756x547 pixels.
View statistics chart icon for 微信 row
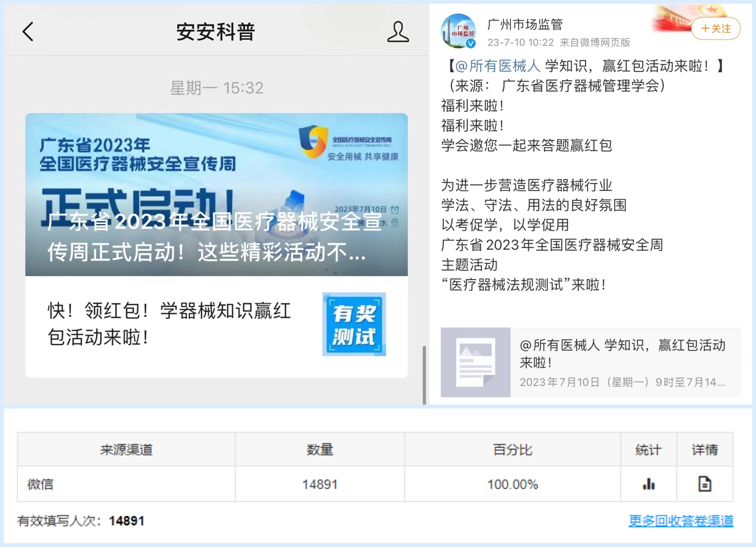(649, 484)
